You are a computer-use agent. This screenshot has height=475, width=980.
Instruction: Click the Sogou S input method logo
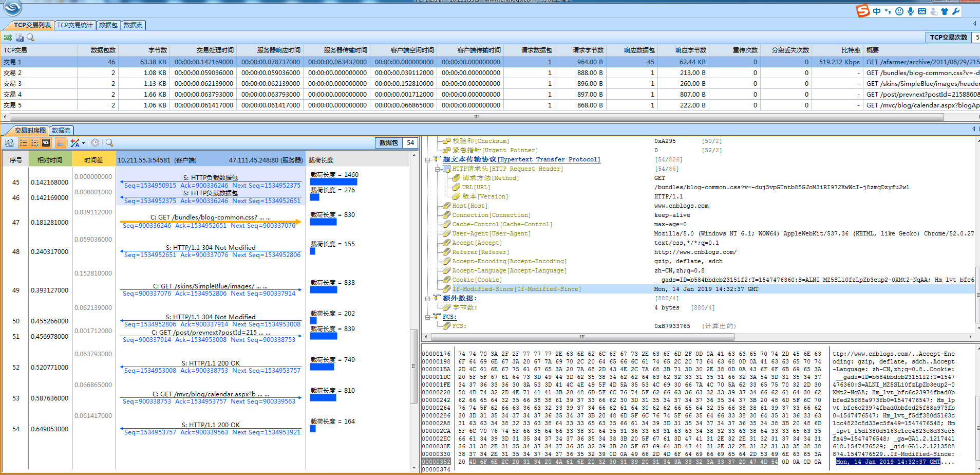click(x=863, y=11)
